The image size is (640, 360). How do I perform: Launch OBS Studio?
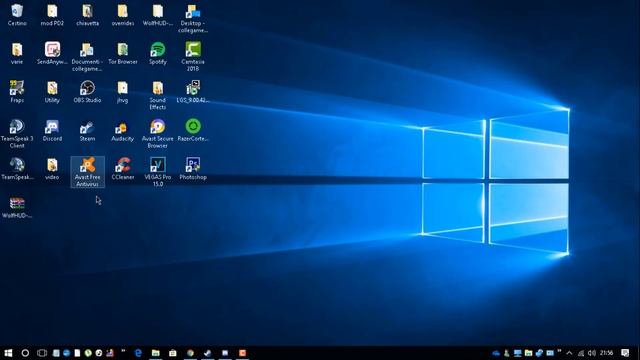coord(87,92)
